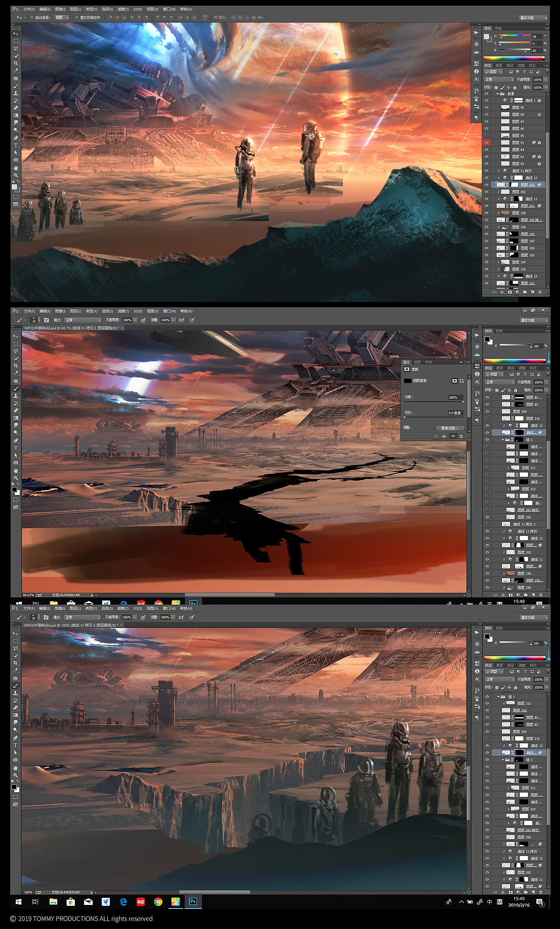Click delete layer trash icon in top window
Image resolution: width=560 pixels, height=929 pixels.
(540, 292)
